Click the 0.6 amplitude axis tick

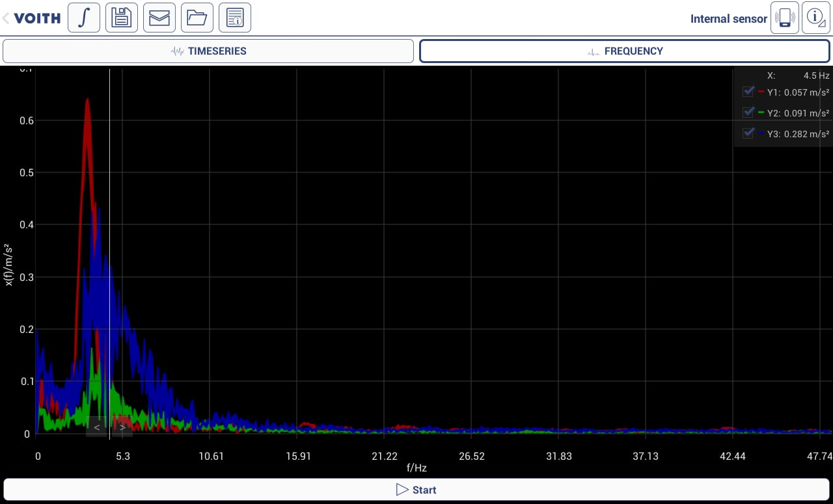tap(27, 120)
